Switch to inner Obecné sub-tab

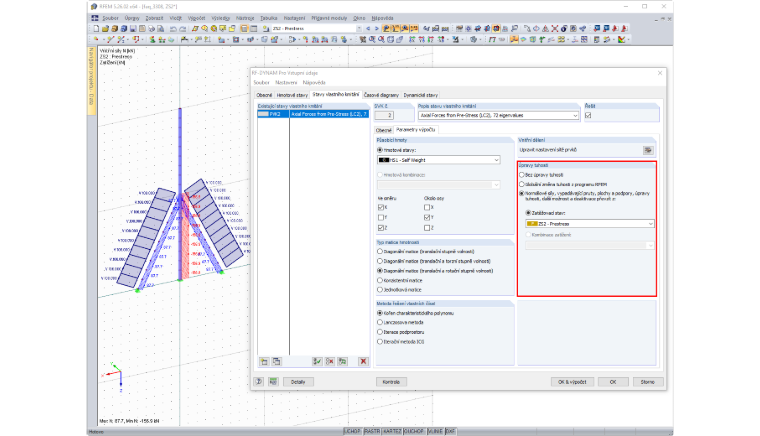(x=383, y=130)
